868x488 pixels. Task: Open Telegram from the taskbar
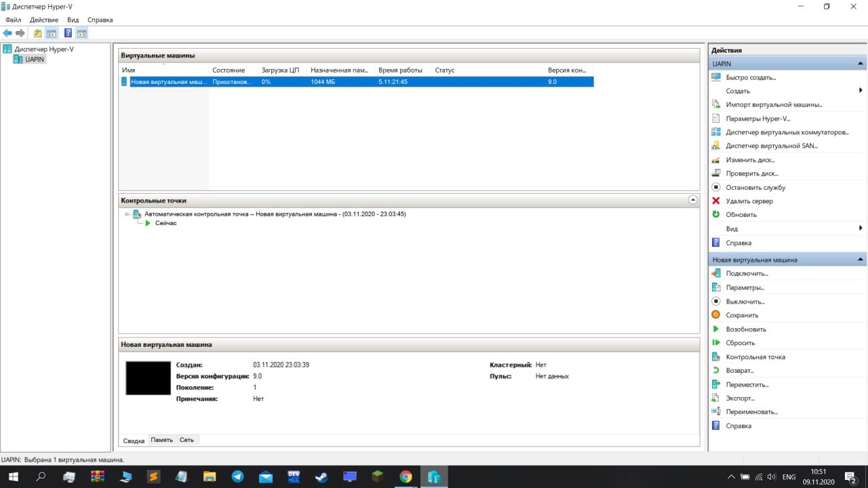237,477
